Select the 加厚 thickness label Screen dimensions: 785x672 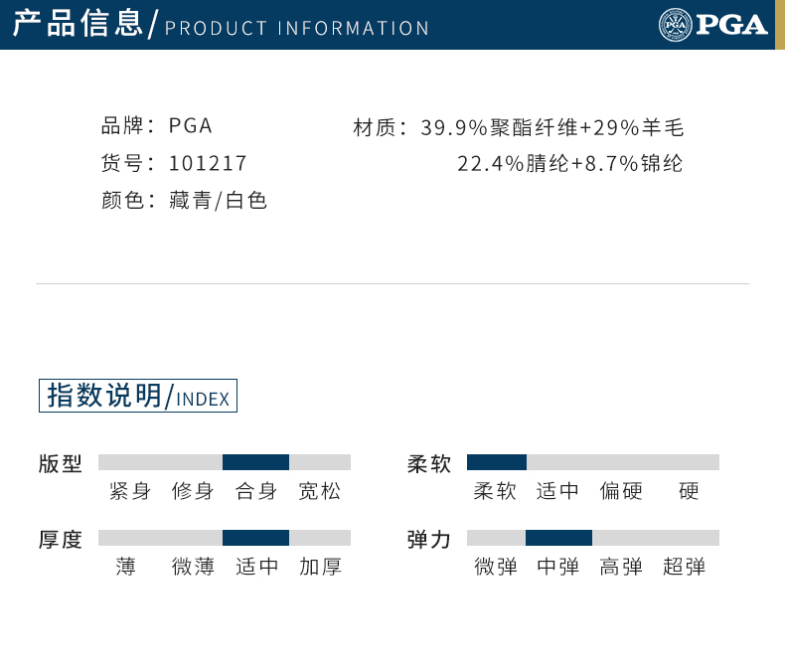[x=320, y=567]
